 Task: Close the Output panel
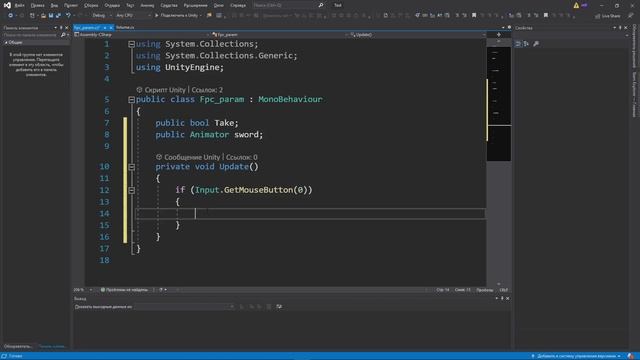pos(507,298)
